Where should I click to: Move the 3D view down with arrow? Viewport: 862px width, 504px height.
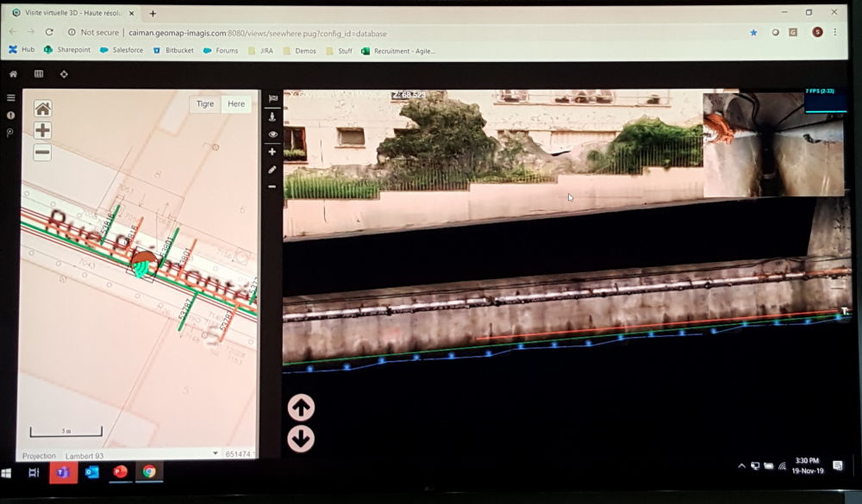coord(301,439)
